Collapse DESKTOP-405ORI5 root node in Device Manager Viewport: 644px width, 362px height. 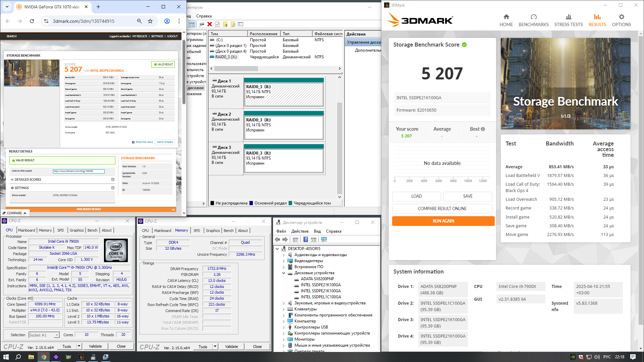coord(277,249)
